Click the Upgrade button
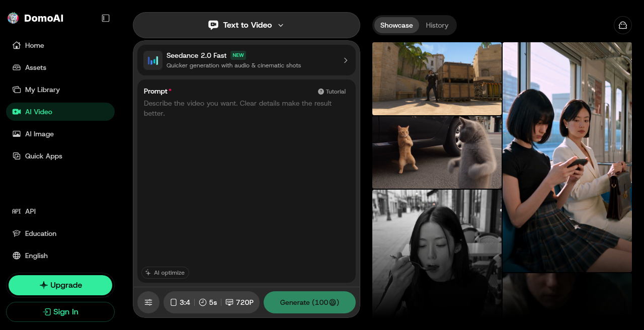This screenshot has height=330, width=644. click(x=60, y=285)
